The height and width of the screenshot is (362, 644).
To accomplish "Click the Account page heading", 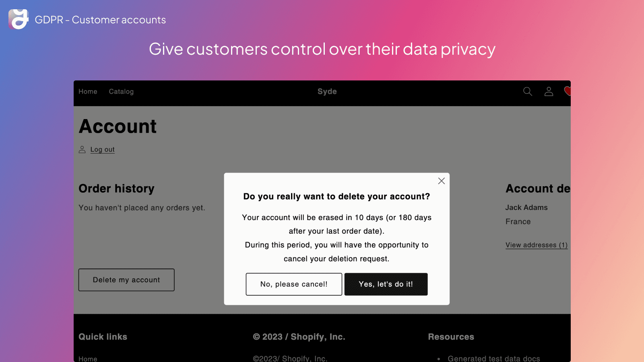I will pyautogui.click(x=118, y=127).
